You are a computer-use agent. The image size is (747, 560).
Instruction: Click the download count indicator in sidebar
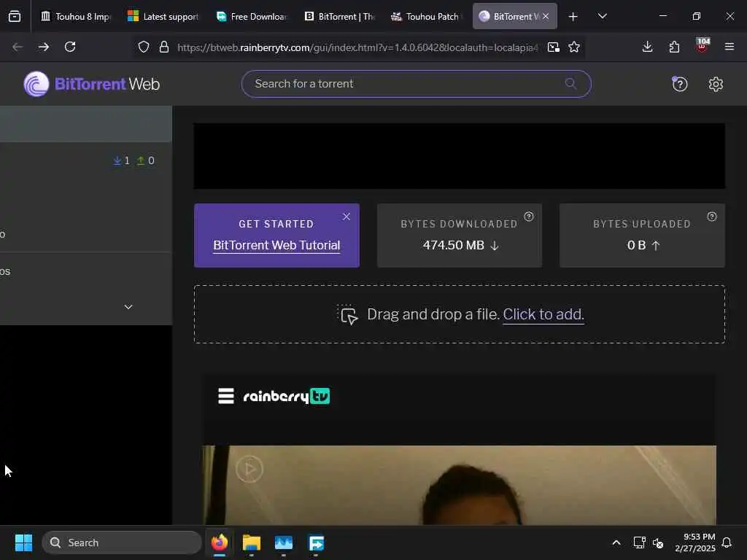coord(122,160)
